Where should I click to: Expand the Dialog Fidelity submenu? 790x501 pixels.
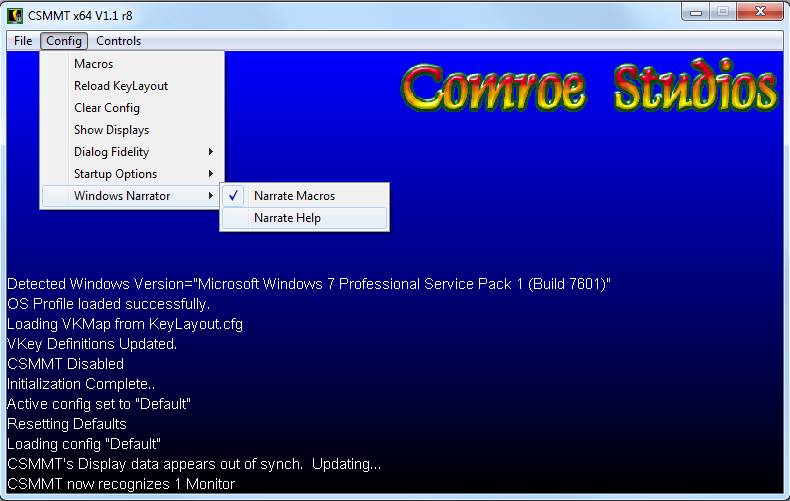click(133, 152)
